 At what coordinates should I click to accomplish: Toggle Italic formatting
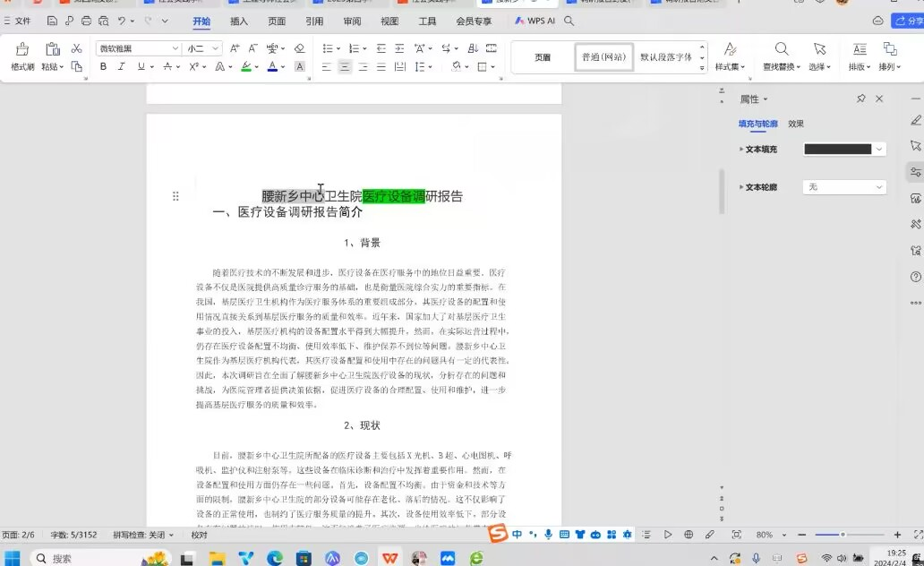(122, 66)
